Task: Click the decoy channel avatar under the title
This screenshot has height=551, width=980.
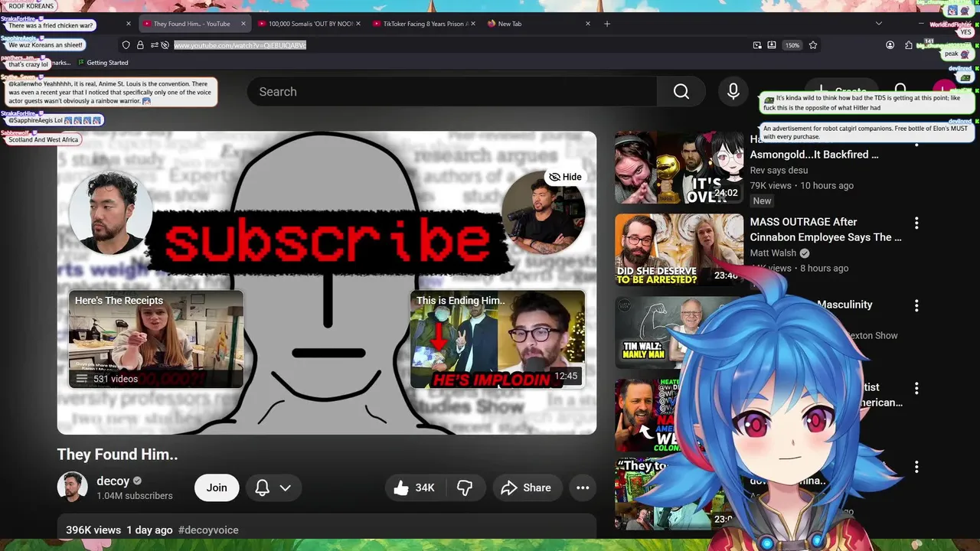Action: tap(72, 487)
